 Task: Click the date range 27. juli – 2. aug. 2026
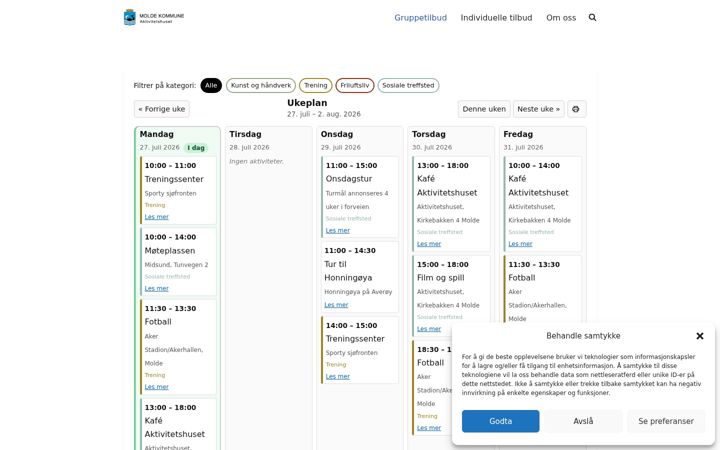(x=324, y=114)
